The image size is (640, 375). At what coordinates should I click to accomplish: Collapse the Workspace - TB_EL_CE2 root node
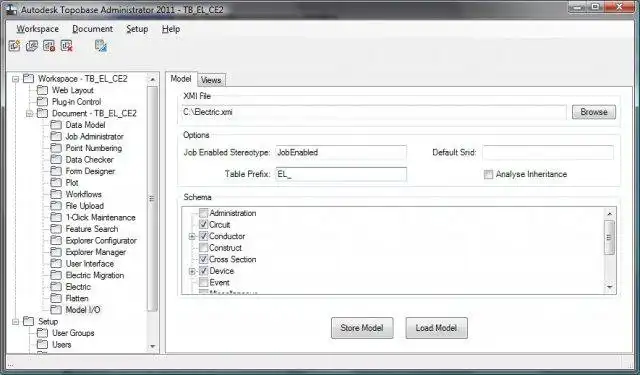[x=16, y=79]
